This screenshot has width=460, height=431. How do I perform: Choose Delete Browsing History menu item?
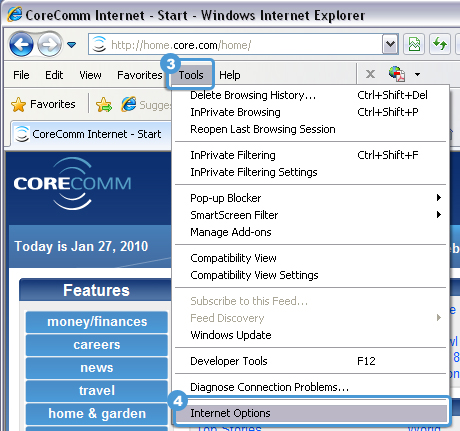tap(311, 95)
